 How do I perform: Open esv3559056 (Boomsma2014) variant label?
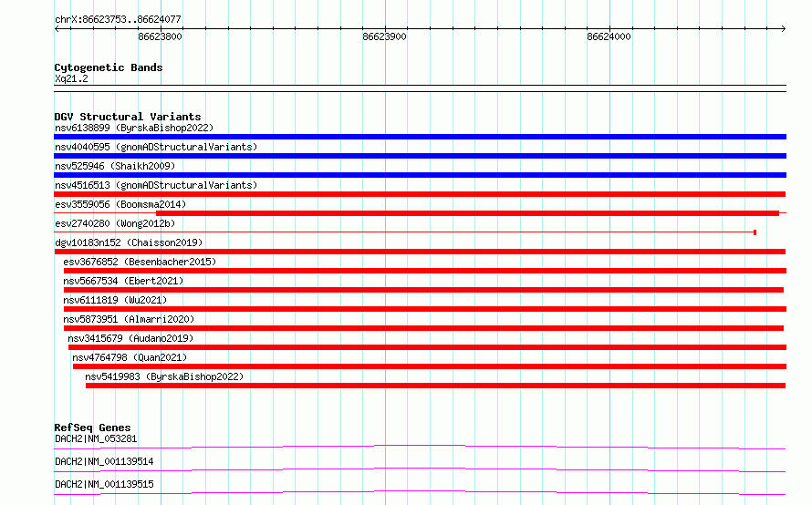click(120, 204)
